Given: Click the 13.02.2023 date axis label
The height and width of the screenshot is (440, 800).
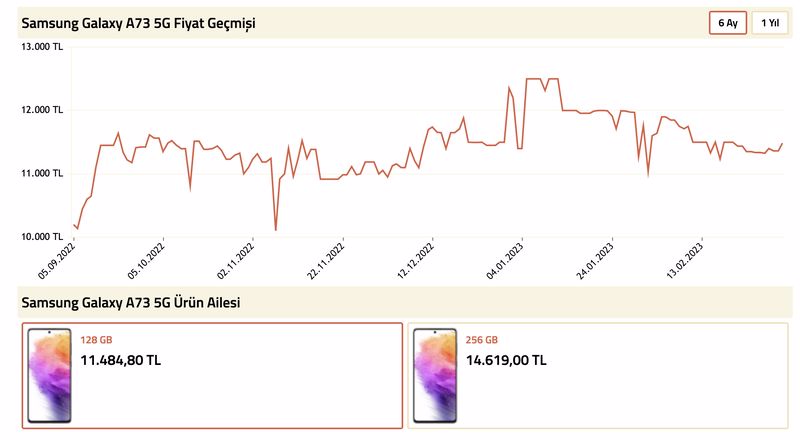Looking at the screenshot, I should click(x=685, y=260).
